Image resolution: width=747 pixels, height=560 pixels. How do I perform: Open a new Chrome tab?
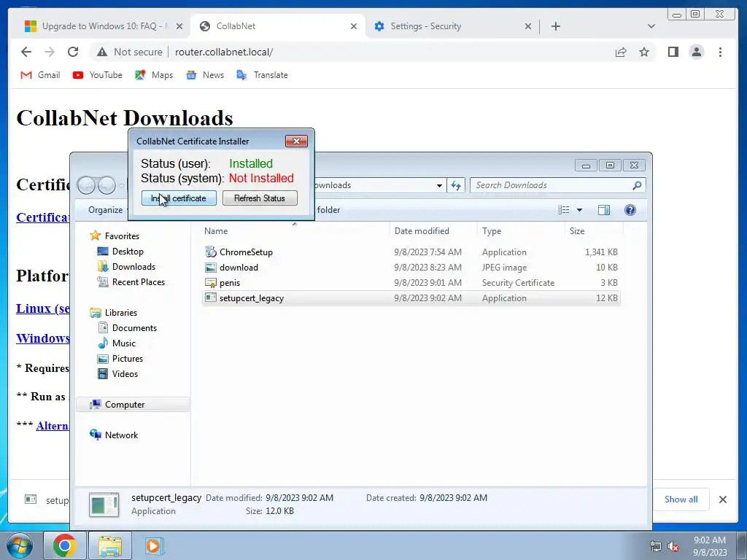coord(555,26)
